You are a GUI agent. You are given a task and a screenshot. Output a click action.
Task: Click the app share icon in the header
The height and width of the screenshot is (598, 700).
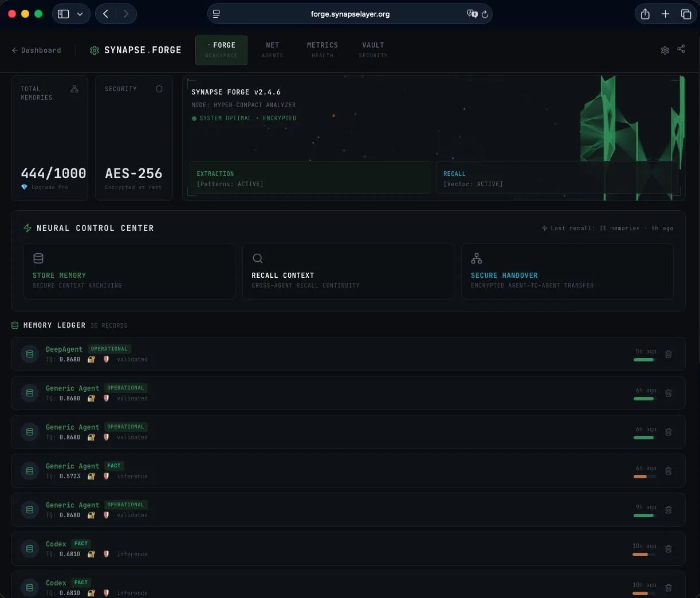[x=681, y=49]
